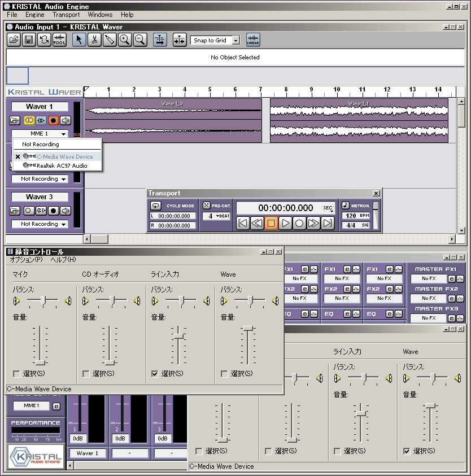Click the Waver 1 track name button
The width and height of the screenshot is (471, 476).
pyautogui.click(x=40, y=107)
